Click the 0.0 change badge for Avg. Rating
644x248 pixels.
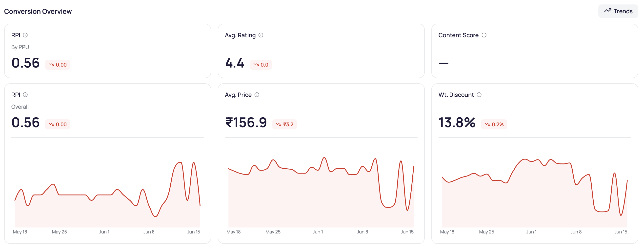tap(261, 65)
